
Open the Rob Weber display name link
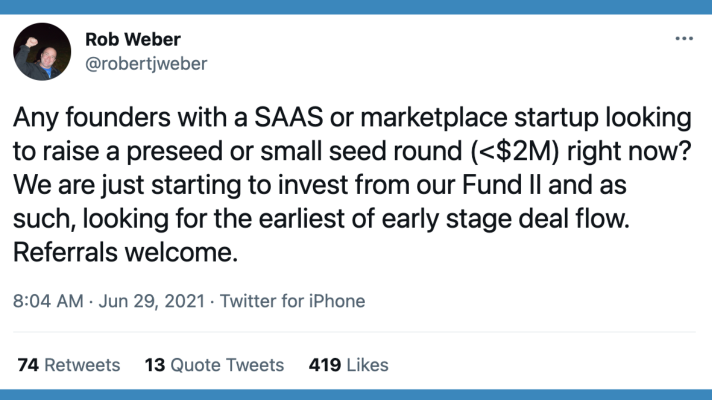(133, 40)
